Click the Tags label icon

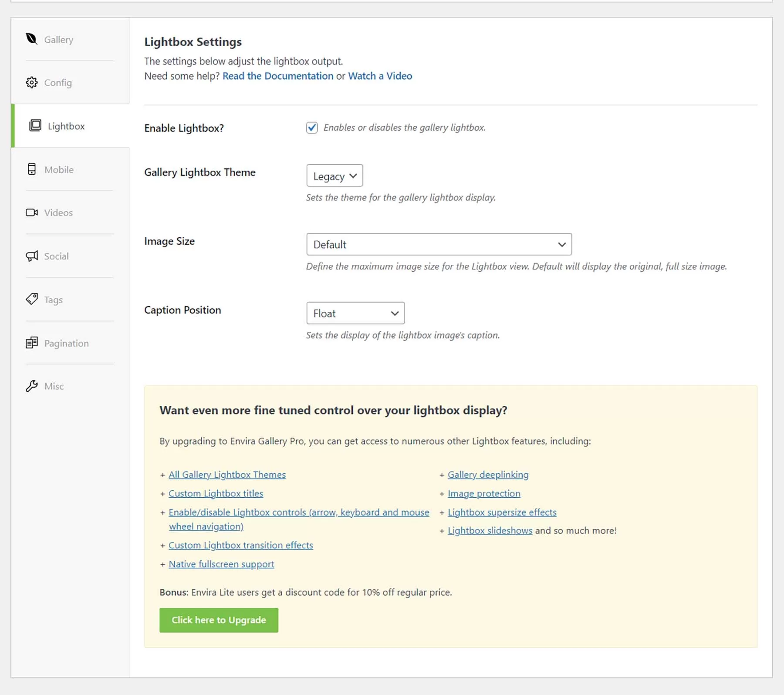pyautogui.click(x=31, y=299)
